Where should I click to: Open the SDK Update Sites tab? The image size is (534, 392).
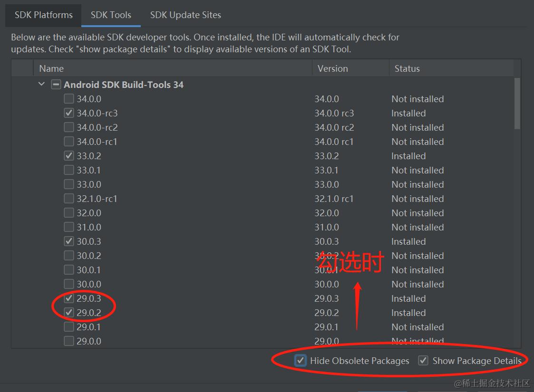tap(185, 15)
